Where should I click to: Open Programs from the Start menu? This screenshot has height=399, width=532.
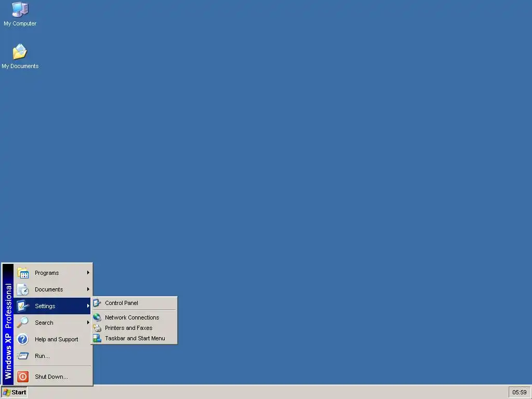coord(52,273)
